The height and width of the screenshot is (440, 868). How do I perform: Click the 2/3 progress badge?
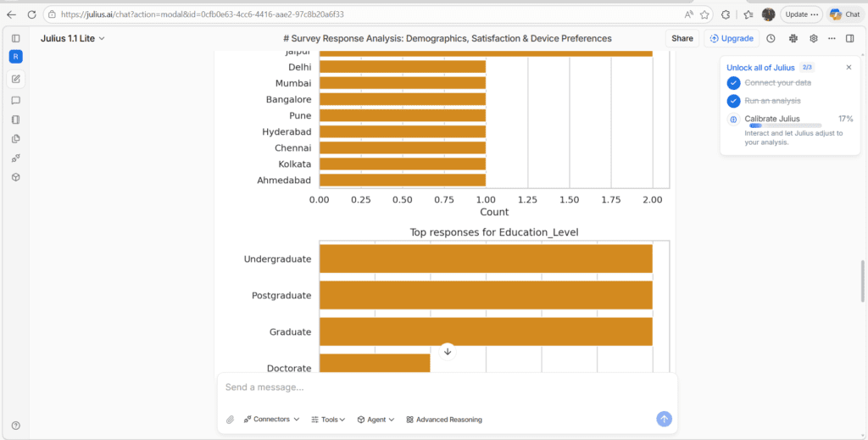pos(807,68)
